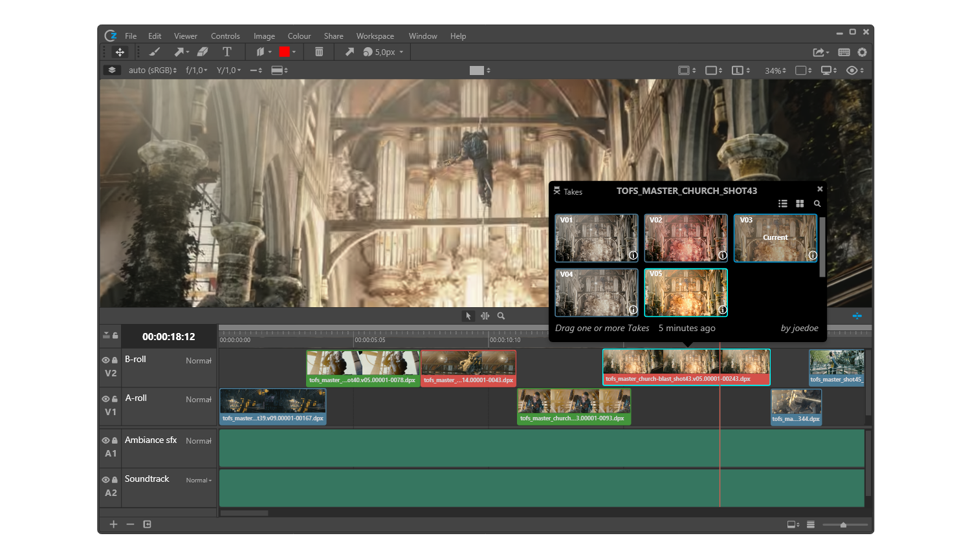Show info for take V01
Viewport: 968px width, 560px height.
click(x=633, y=255)
